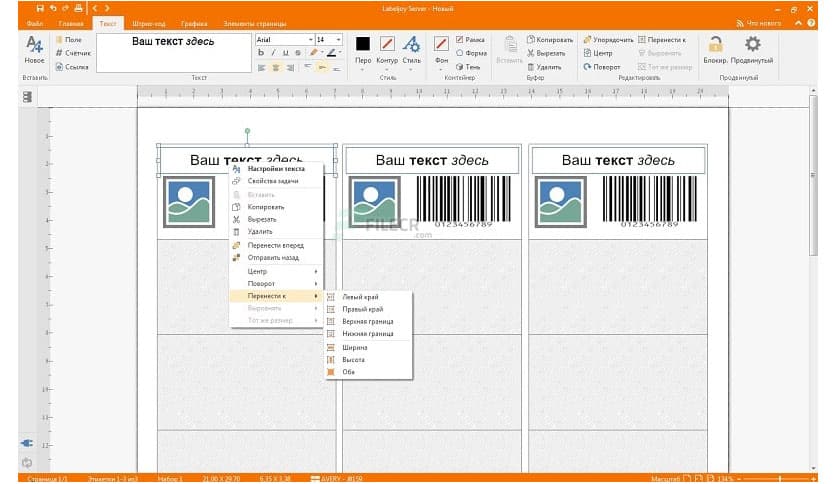
Task: Toggle underline text formatting
Action: 284,53
